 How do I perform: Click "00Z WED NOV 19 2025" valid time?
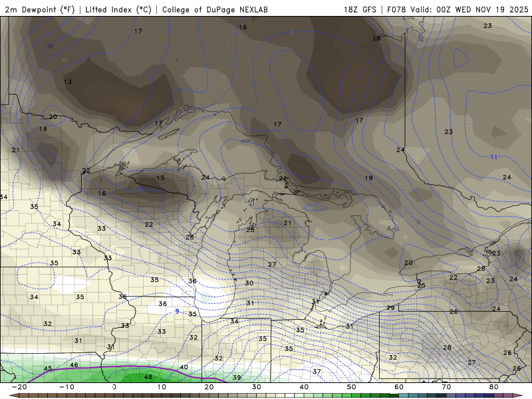click(x=482, y=9)
